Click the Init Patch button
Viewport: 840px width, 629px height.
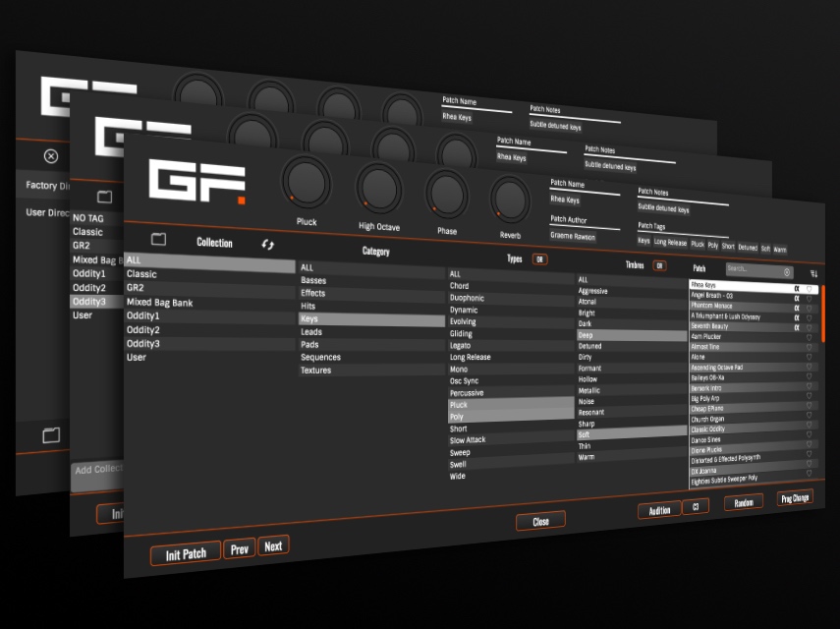tap(185, 552)
